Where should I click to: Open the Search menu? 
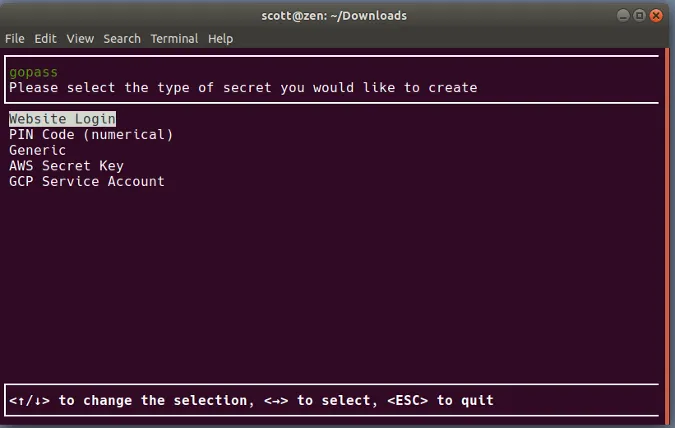point(122,39)
